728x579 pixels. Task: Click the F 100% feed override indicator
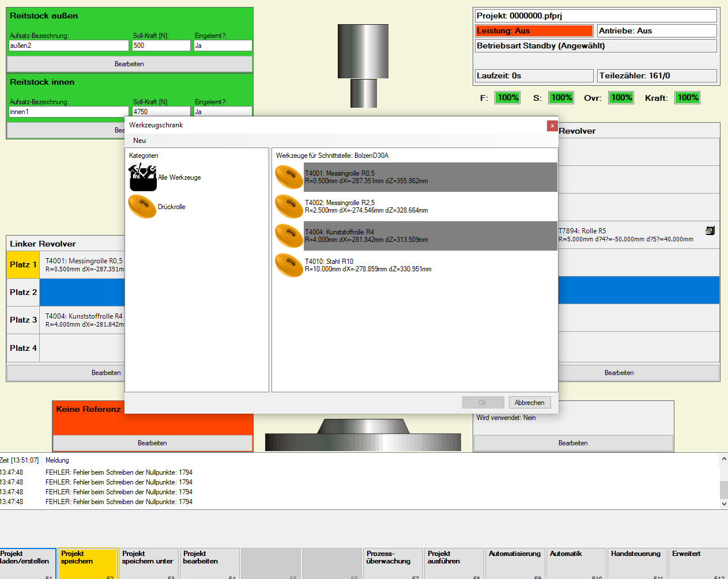(x=507, y=98)
